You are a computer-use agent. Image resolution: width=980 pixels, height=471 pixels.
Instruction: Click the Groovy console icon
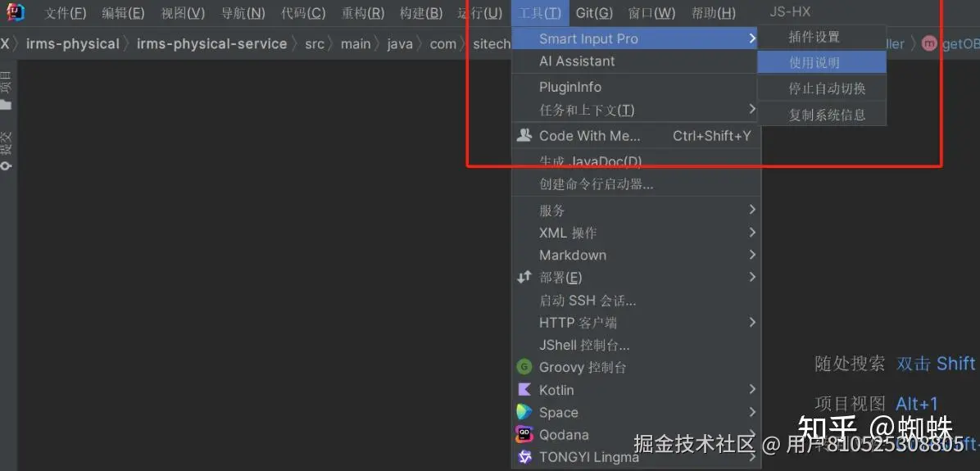pyautogui.click(x=524, y=367)
